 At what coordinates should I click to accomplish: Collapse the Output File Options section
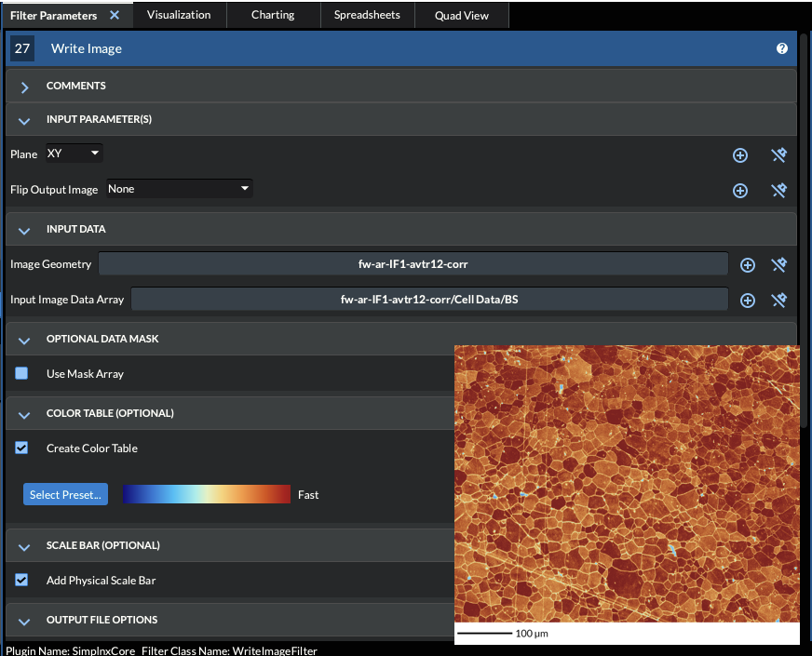tap(24, 622)
